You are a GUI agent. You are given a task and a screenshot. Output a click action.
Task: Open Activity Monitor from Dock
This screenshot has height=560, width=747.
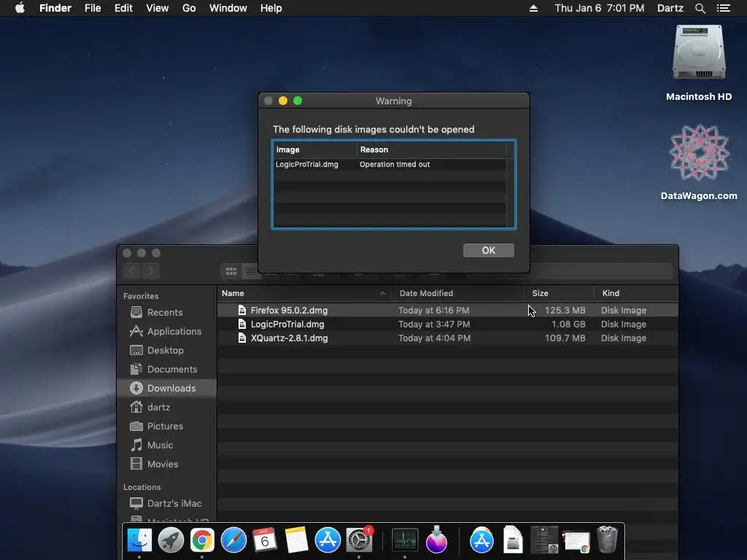pyautogui.click(x=405, y=540)
